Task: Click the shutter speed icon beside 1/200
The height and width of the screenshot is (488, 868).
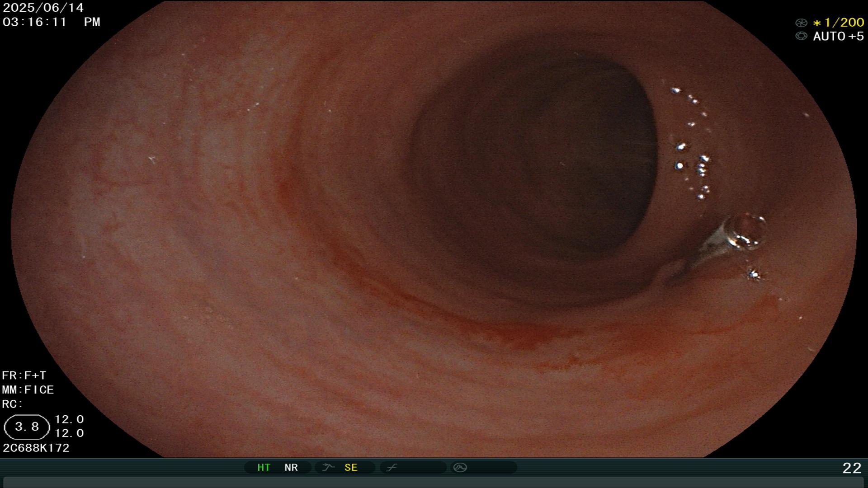Action: point(801,23)
